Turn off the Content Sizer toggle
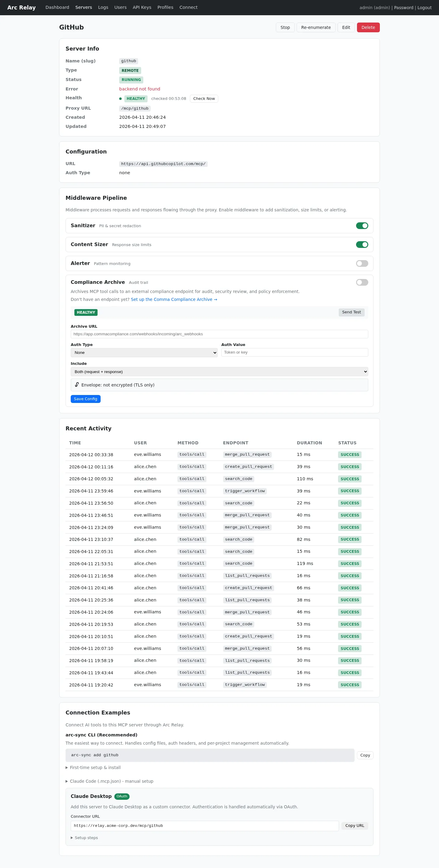The image size is (439, 868). (x=362, y=245)
